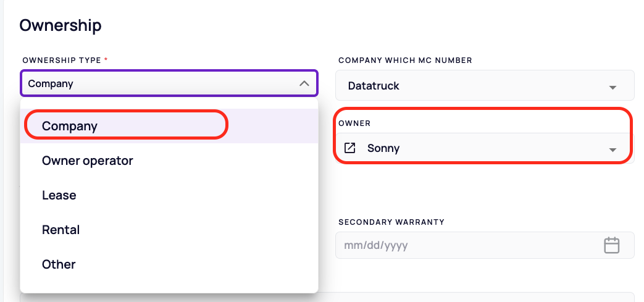Click the OWNERSHIP TYPE field label
The height and width of the screenshot is (302, 644).
click(x=62, y=61)
